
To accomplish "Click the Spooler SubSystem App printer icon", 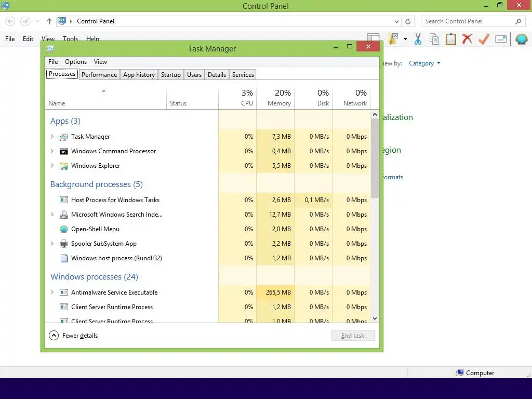I will point(64,244).
